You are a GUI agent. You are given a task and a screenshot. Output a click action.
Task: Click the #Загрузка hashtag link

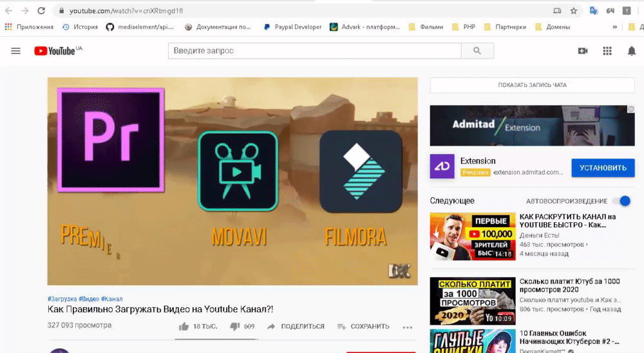tap(62, 299)
